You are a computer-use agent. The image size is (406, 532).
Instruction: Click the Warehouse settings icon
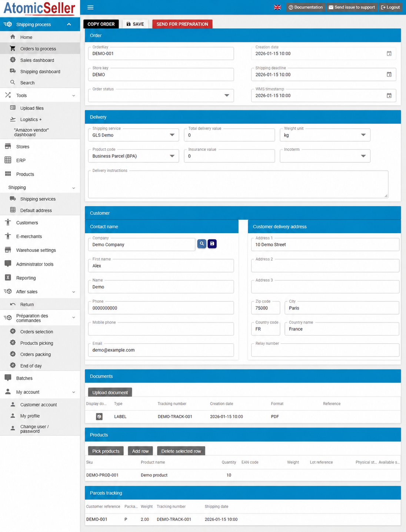[x=8, y=250]
